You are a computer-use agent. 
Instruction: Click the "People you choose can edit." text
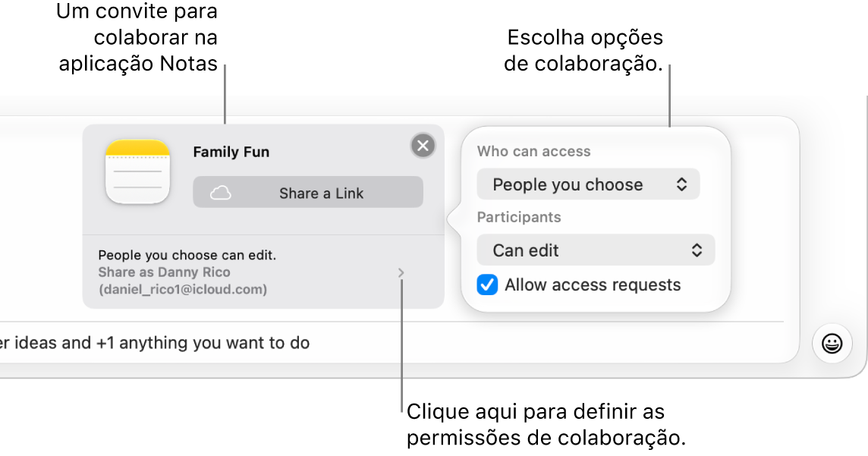coord(187,255)
